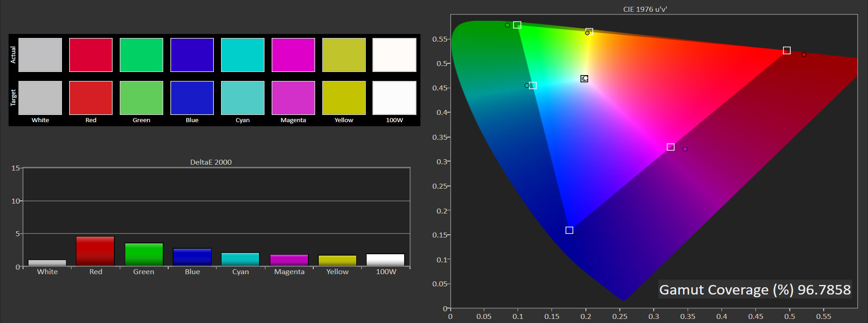Screen dimensions: 868x323
Task: Click the Gamut Coverage (%) 96.7858 readout
Action: tap(755, 290)
